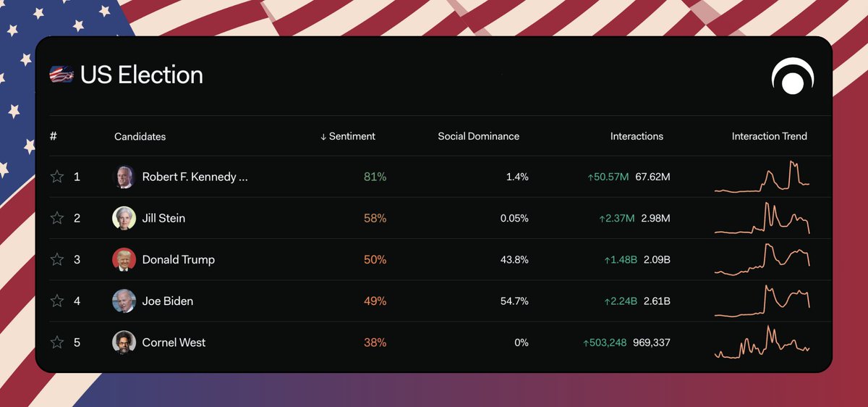Sort by the Sentiment column header
868x407 pixels.
coord(348,136)
